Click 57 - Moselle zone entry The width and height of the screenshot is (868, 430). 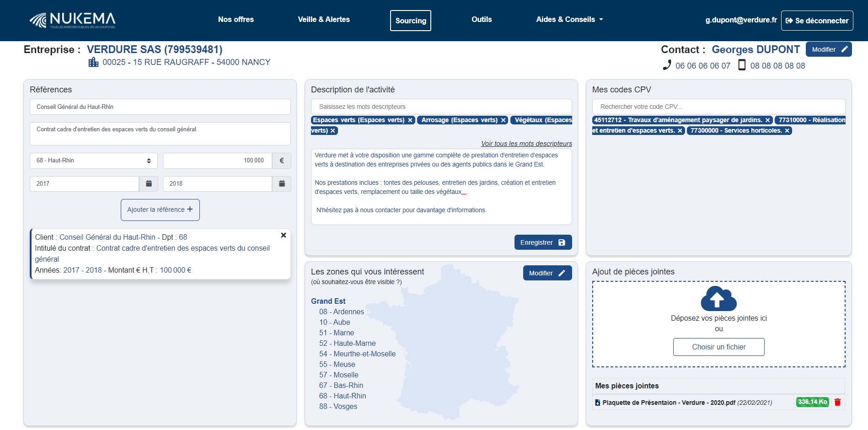click(339, 375)
